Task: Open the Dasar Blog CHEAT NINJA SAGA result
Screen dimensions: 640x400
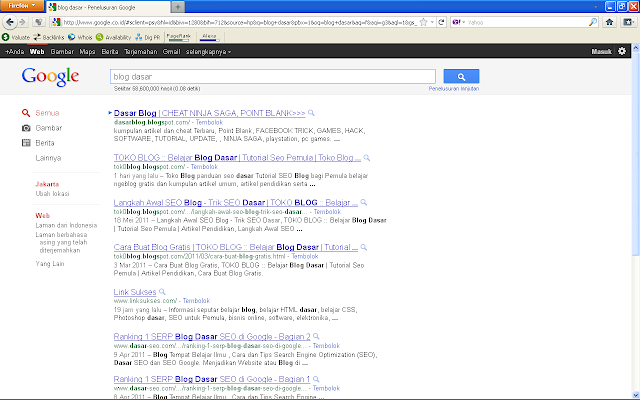Action: click(209, 113)
